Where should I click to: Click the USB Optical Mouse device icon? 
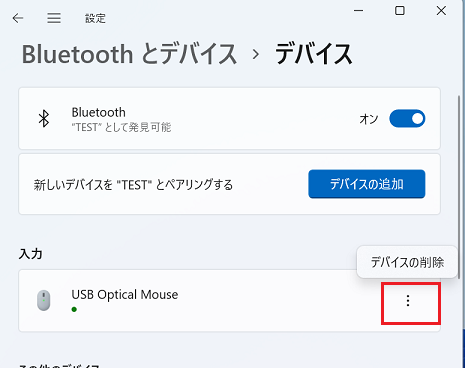tap(44, 300)
